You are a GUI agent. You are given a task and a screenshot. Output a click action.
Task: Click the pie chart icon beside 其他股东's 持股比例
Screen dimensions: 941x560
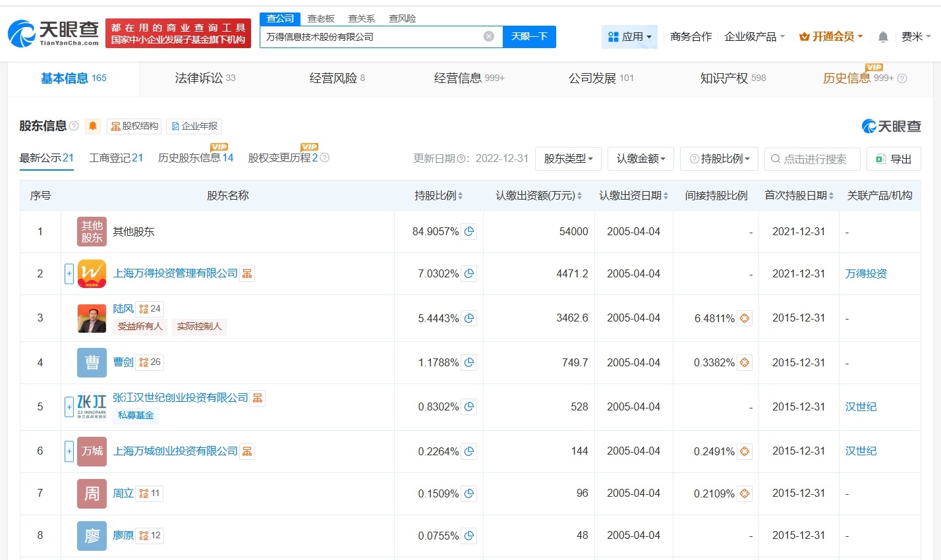[467, 231]
